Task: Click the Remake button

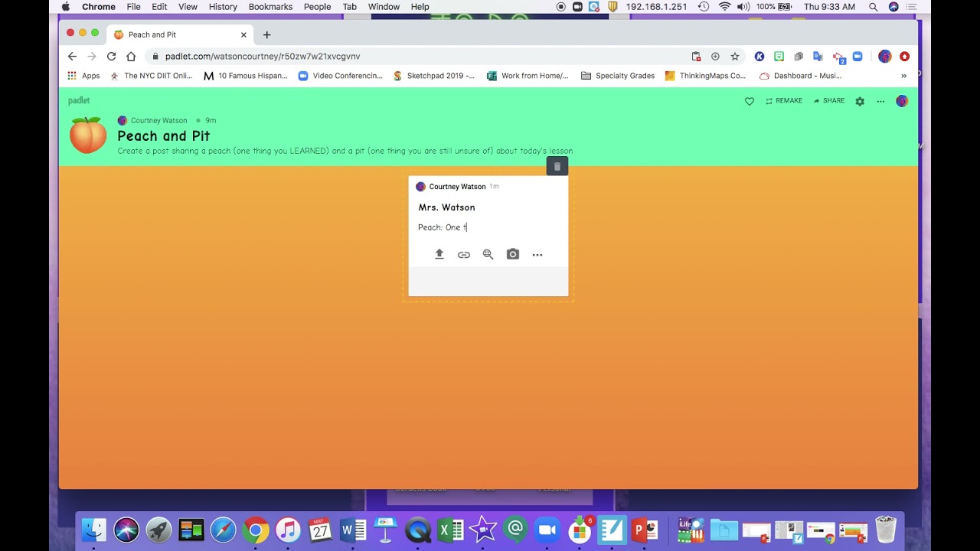Action: point(784,101)
